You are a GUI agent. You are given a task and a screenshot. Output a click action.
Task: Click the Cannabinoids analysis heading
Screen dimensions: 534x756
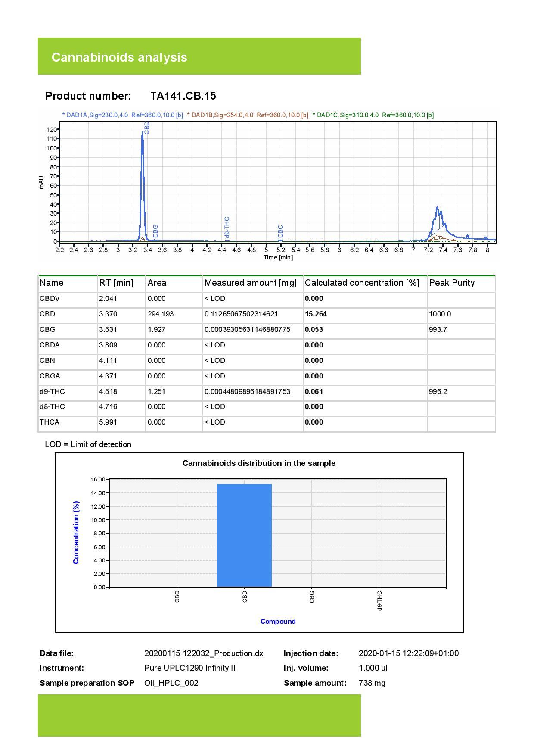point(119,57)
